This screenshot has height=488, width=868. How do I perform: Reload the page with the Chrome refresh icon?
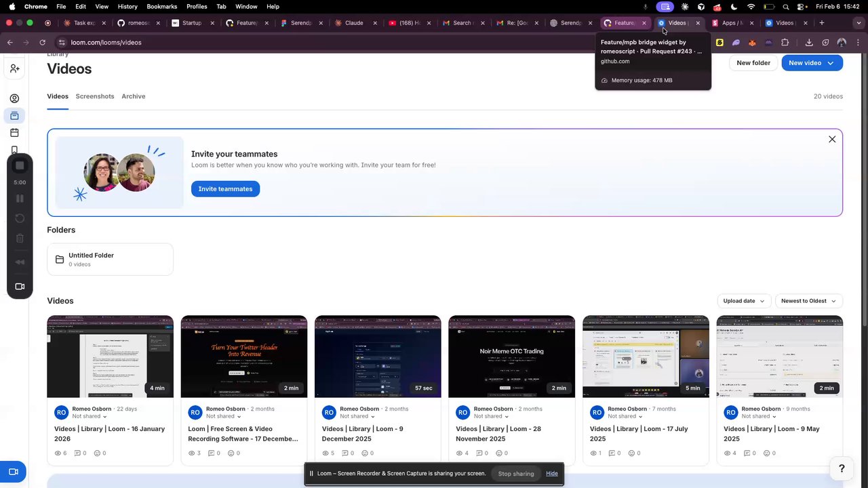click(42, 42)
